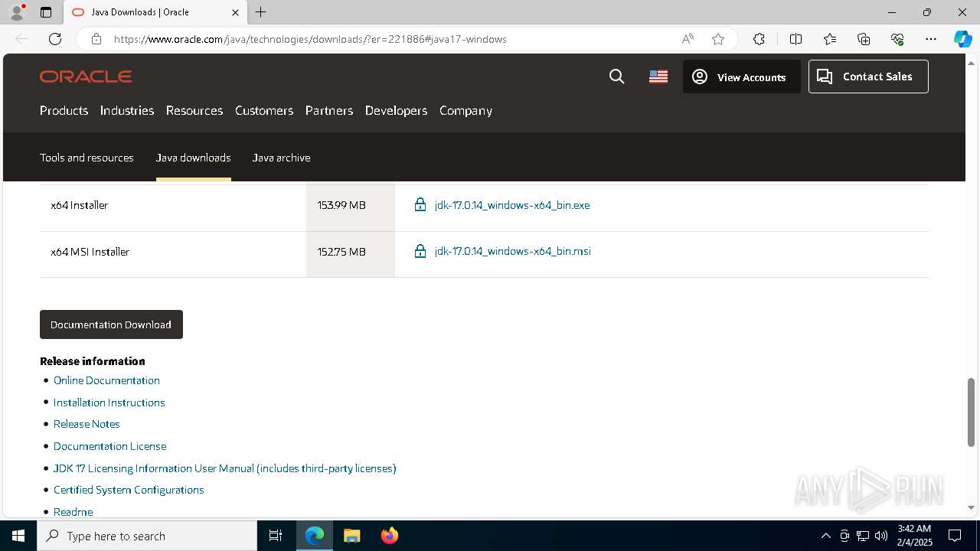
Task: Open the Resources menu
Action: click(x=194, y=110)
